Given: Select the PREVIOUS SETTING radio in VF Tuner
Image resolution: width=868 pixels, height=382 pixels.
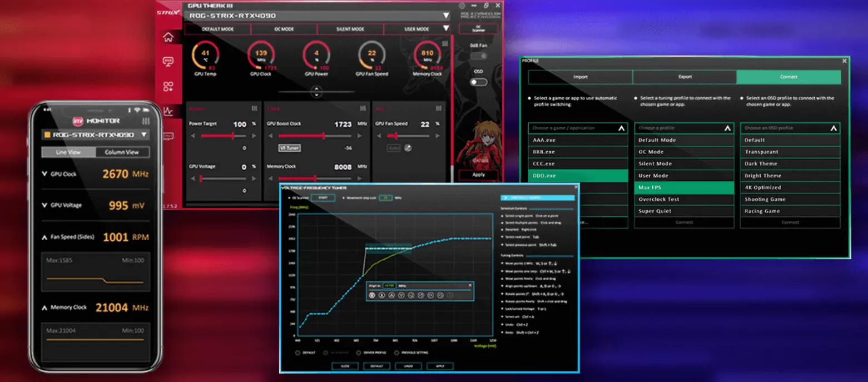Looking at the screenshot, I should pos(396,353).
